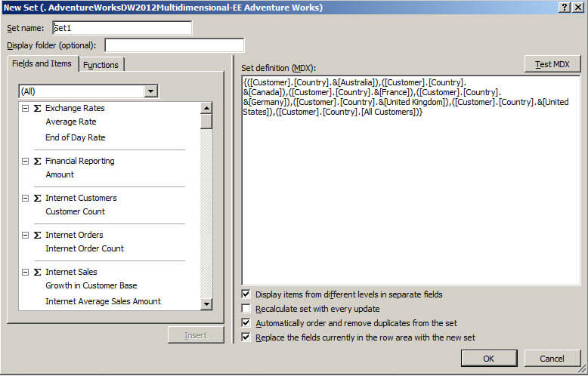Screen dimensions: 588x376
Task: Click the Test MDX button
Action: [x=552, y=64]
